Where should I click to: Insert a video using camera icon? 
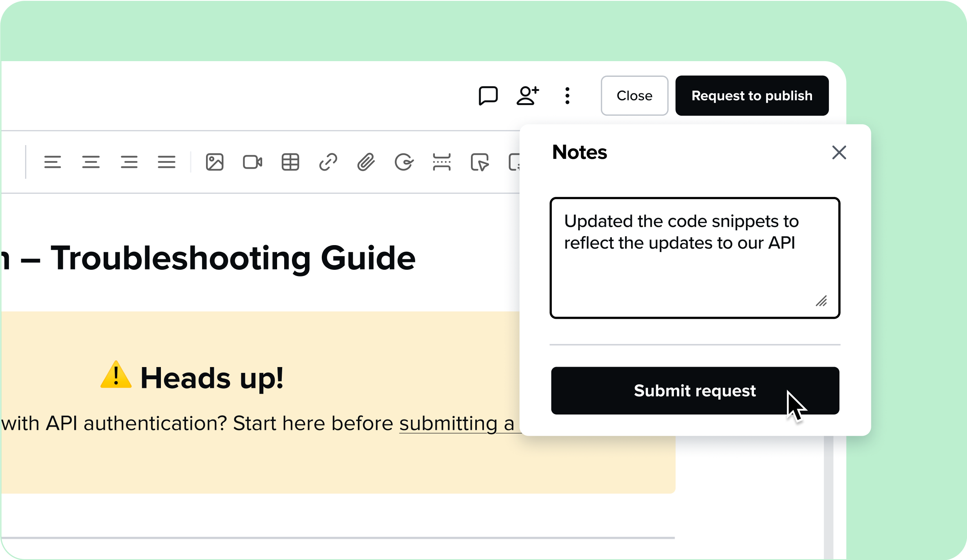point(252,162)
